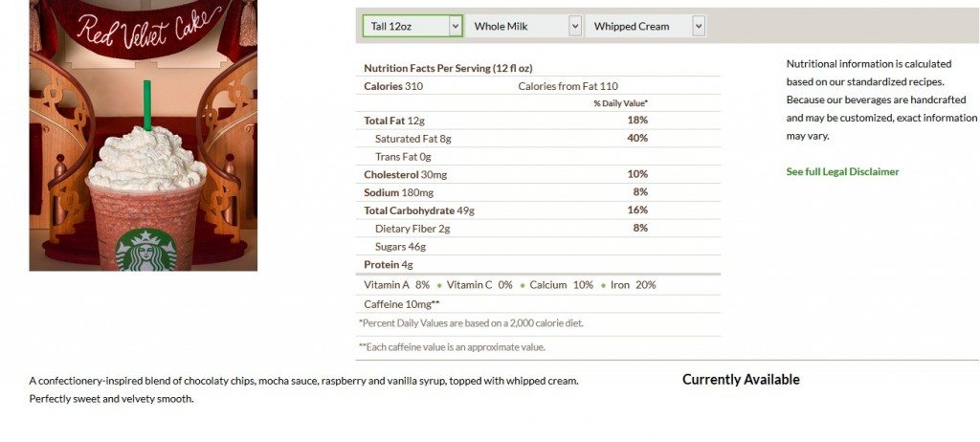Click the Starbucks siren logo on the cup

click(x=146, y=251)
